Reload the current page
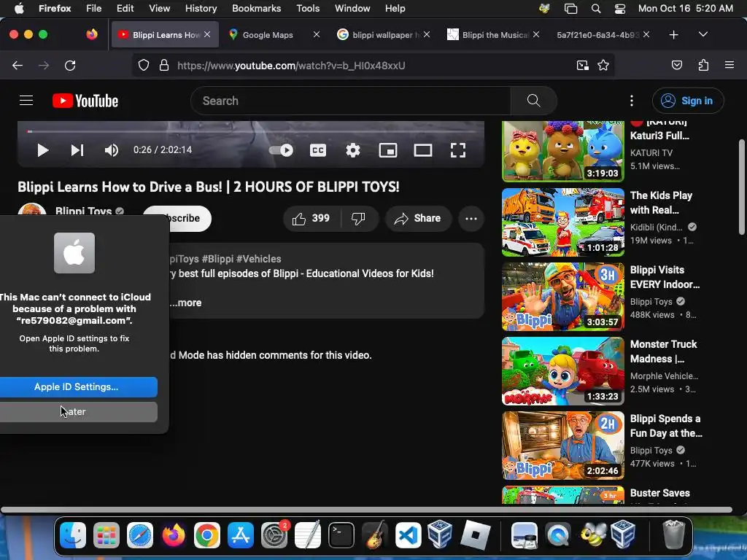 tap(70, 65)
